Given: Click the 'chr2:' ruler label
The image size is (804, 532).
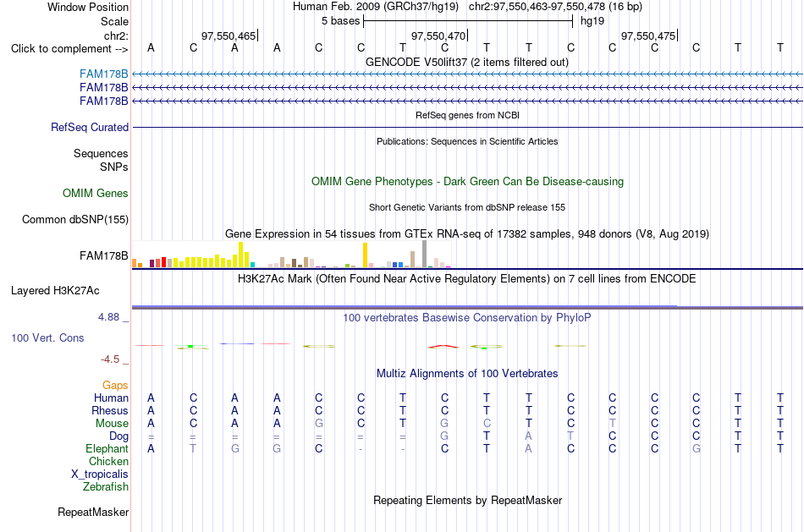Looking at the screenshot, I should pos(116,36).
